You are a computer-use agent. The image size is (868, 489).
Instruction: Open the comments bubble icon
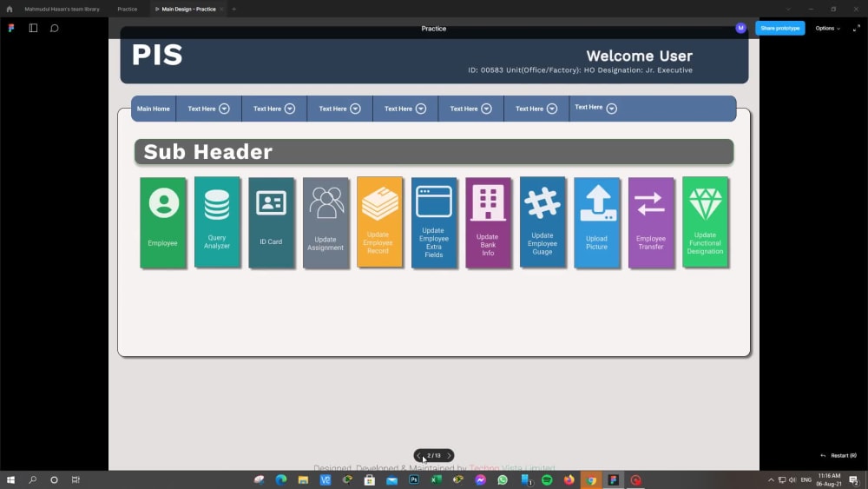[x=54, y=28]
